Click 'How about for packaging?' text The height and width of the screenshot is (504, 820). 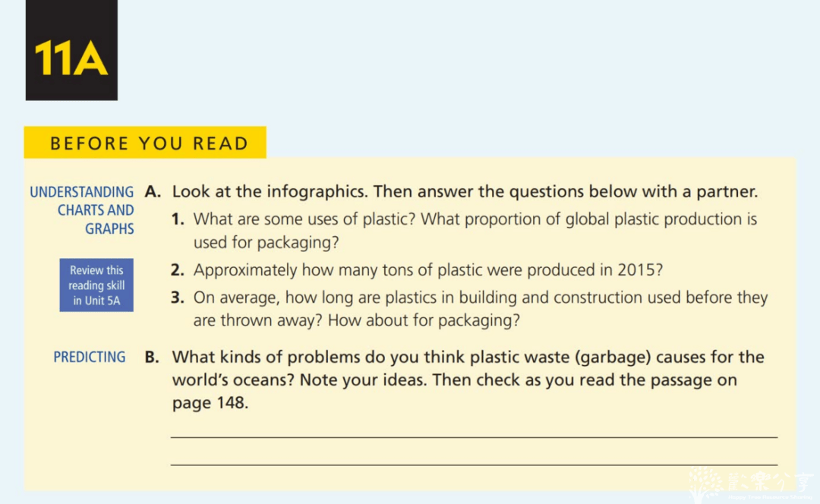pos(424,320)
